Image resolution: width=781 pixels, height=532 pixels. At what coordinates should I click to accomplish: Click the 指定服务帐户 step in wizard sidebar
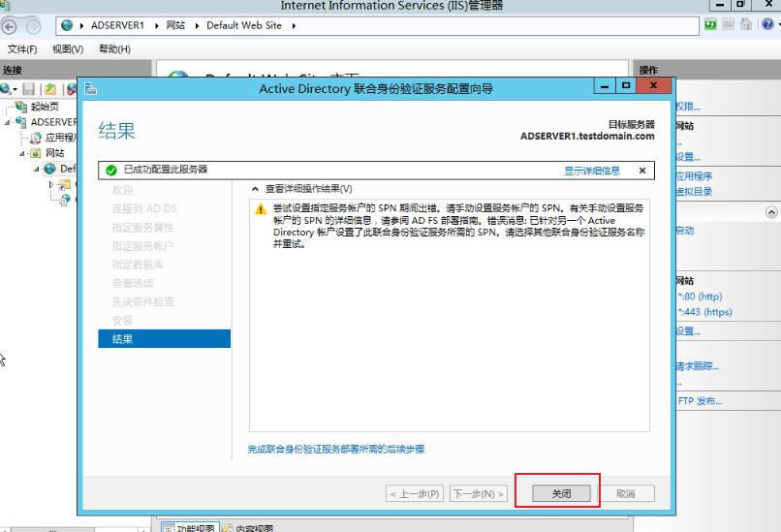click(143, 245)
